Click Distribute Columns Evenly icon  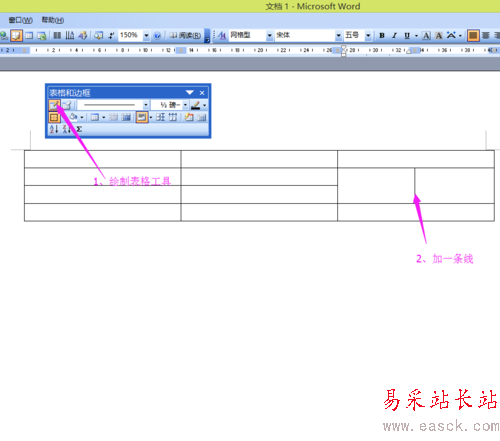point(173,117)
